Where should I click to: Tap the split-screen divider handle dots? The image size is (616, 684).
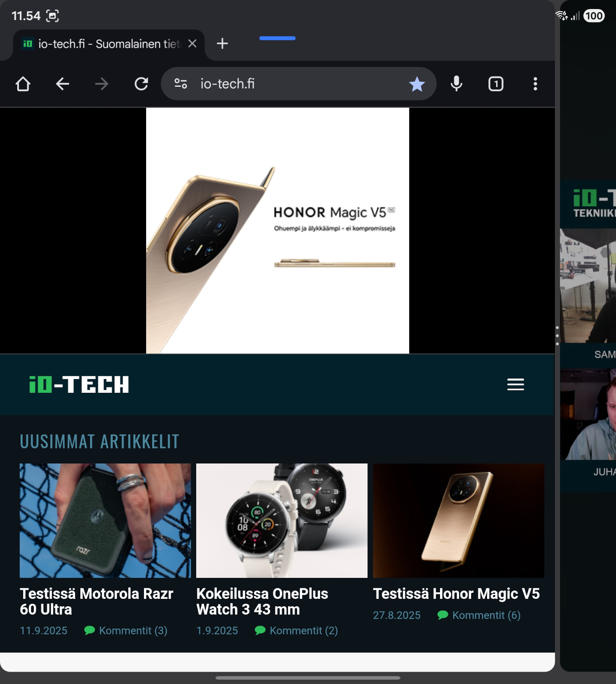pyautogui.click(x=557, y=336)
